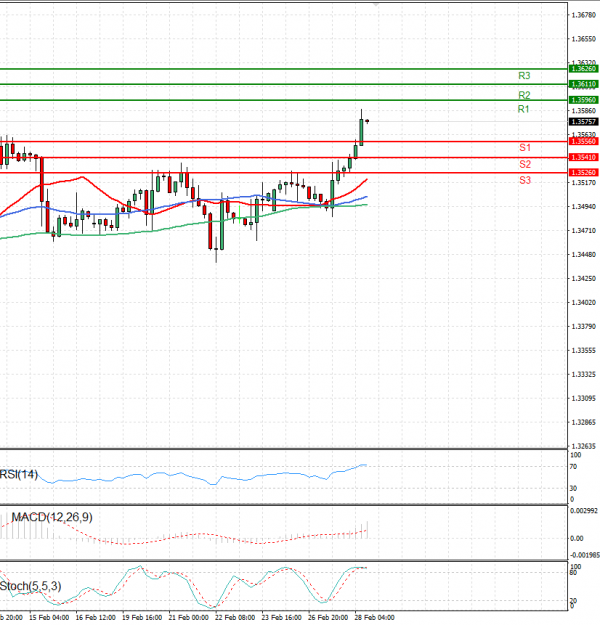The image size is (600, 625).
Task: Click the tall green candle at chart high
Action: [361, 132]
